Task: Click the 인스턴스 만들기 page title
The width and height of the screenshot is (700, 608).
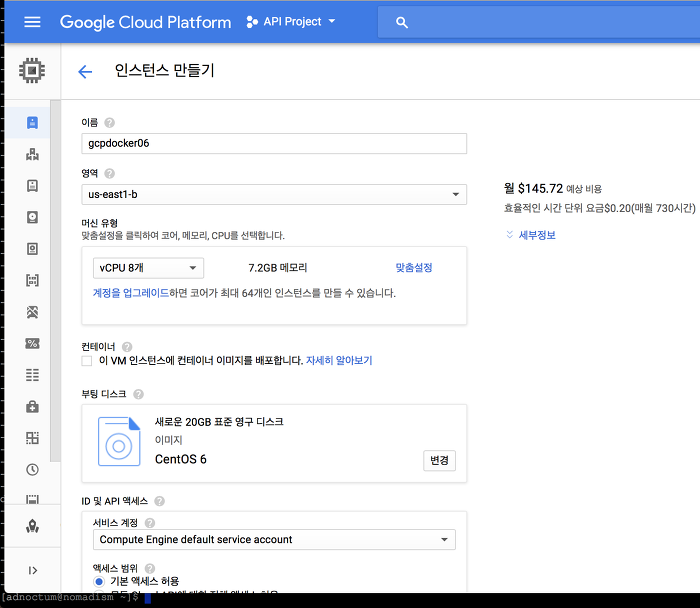Action: [165, 71]
